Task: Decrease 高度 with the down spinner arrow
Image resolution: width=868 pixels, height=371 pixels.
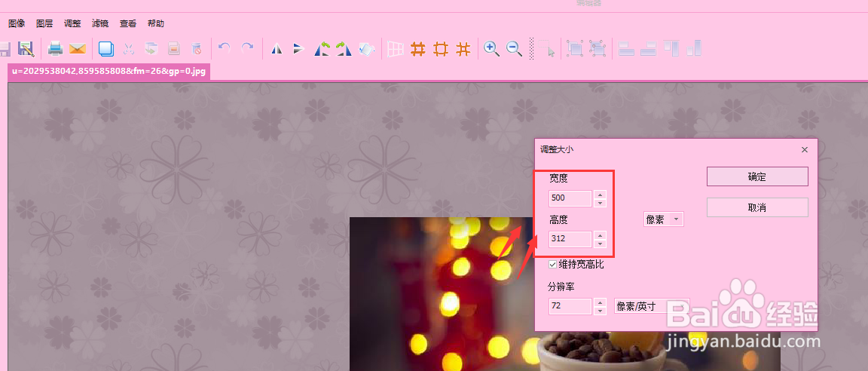Action: 600,244
